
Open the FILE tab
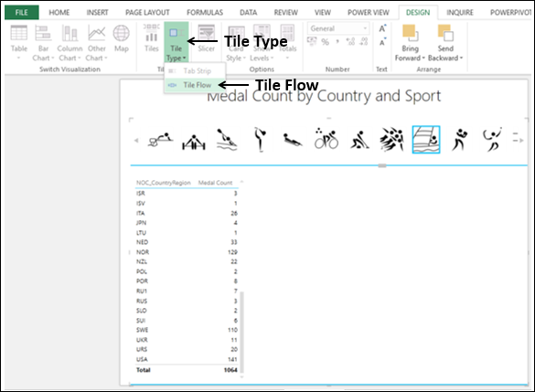point(22,13)
